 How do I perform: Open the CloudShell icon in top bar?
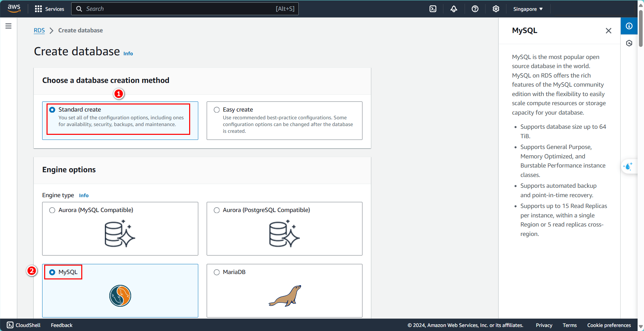coord(433,9)
